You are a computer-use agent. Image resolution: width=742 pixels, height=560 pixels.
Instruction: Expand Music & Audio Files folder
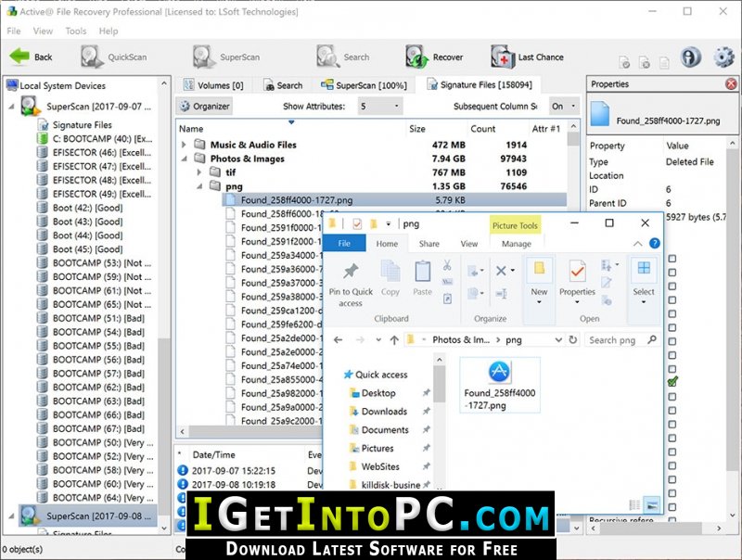[184, 145]
